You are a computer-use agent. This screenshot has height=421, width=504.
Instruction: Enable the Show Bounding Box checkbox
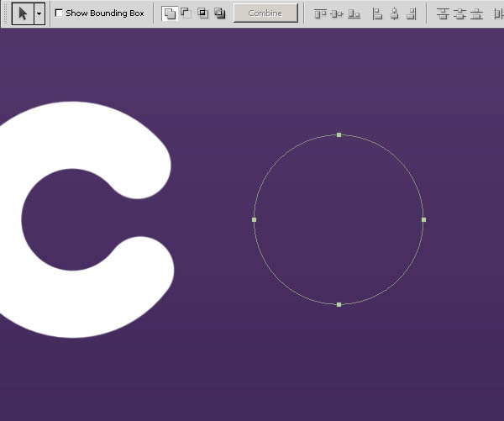point(59,13)
